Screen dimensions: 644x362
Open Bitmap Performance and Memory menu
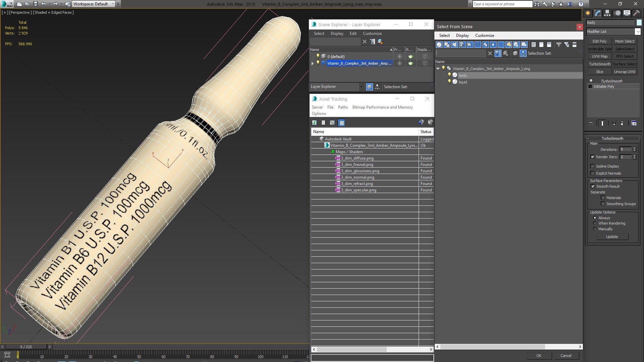click(x=382, y=107)
